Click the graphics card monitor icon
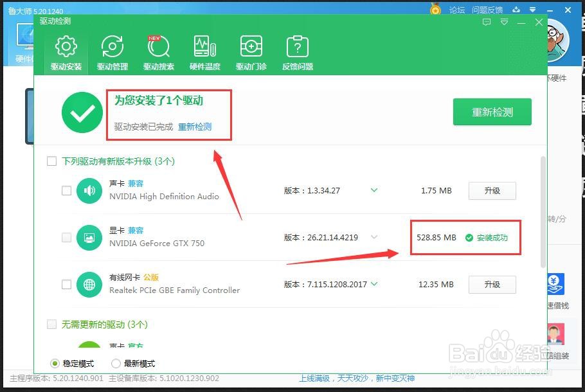 point(89,238)
